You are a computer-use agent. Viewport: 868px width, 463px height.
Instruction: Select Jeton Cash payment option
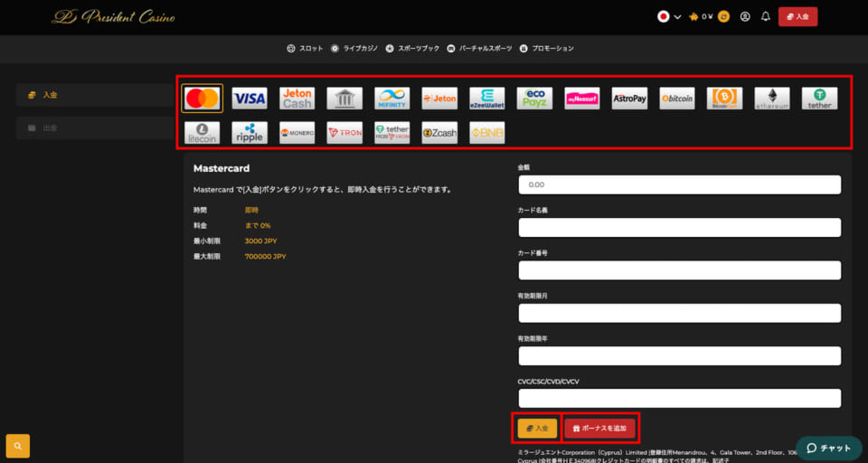297,99
